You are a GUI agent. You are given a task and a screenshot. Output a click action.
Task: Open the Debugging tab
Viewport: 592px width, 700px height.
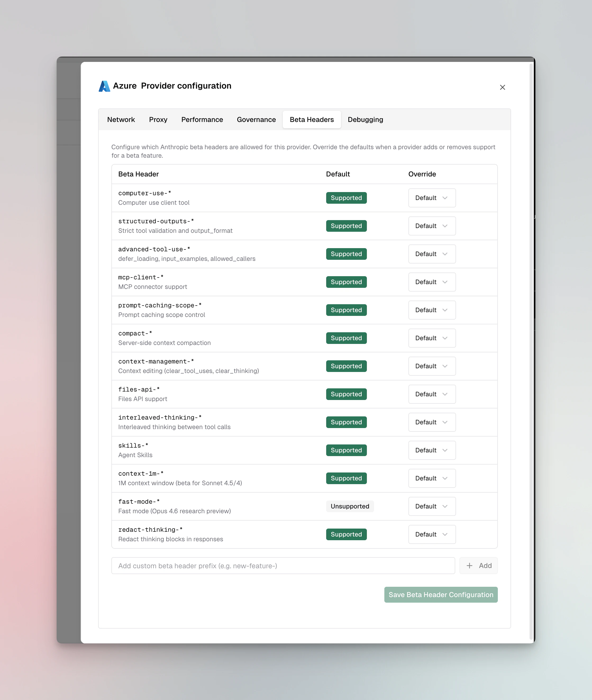pos(365,120)
